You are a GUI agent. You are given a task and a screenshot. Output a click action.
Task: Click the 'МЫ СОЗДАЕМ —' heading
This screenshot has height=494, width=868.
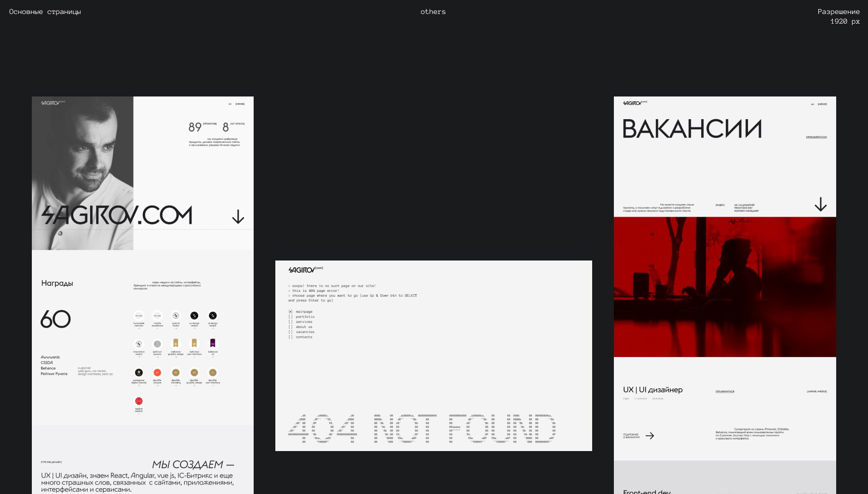(193, 465)
